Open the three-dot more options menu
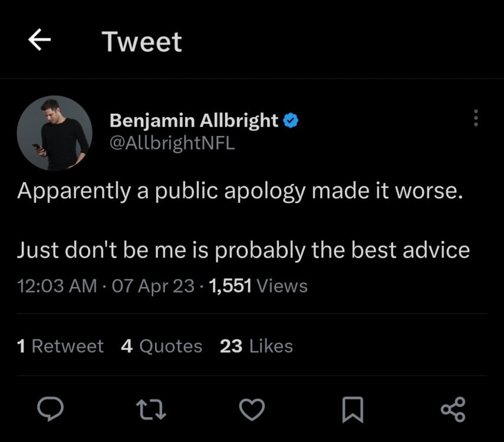 click(476, 117)
